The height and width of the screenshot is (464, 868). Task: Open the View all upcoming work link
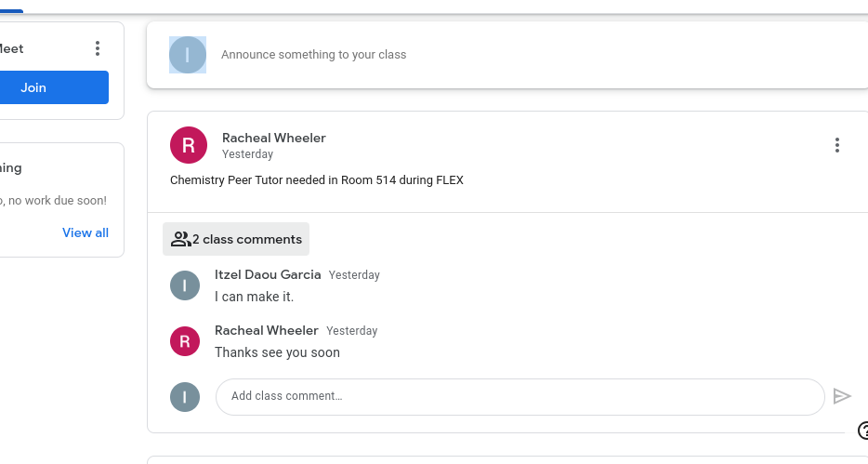(x=85, y=232)
